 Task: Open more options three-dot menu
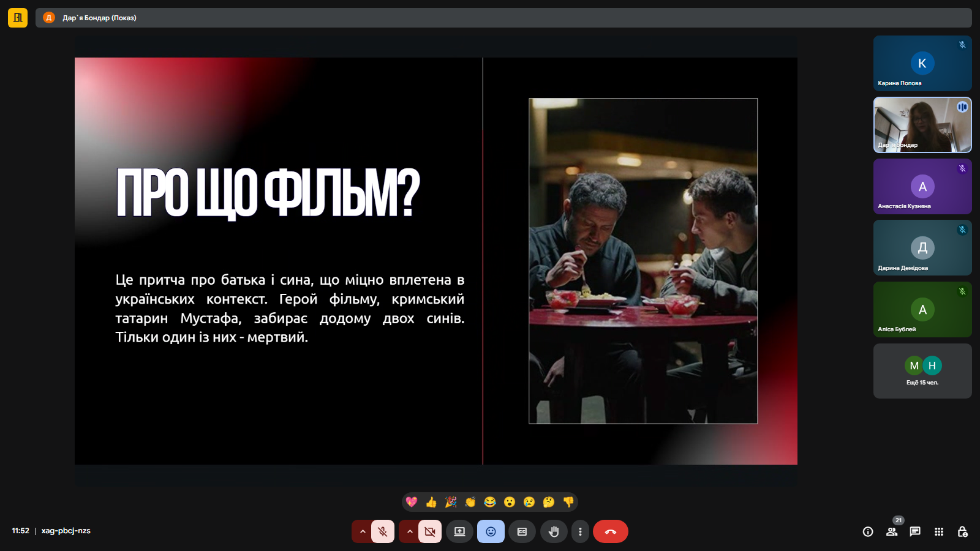(580, 531)
